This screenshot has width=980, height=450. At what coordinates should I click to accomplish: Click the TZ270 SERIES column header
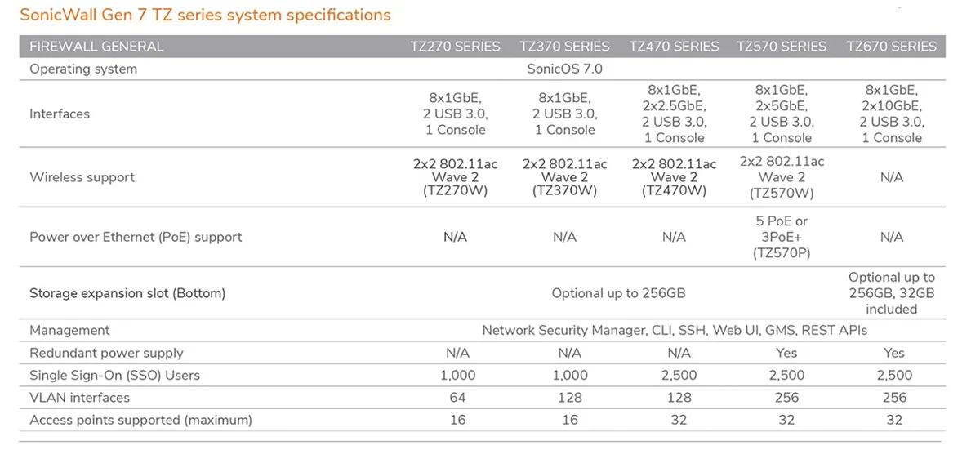click(455, 47)
